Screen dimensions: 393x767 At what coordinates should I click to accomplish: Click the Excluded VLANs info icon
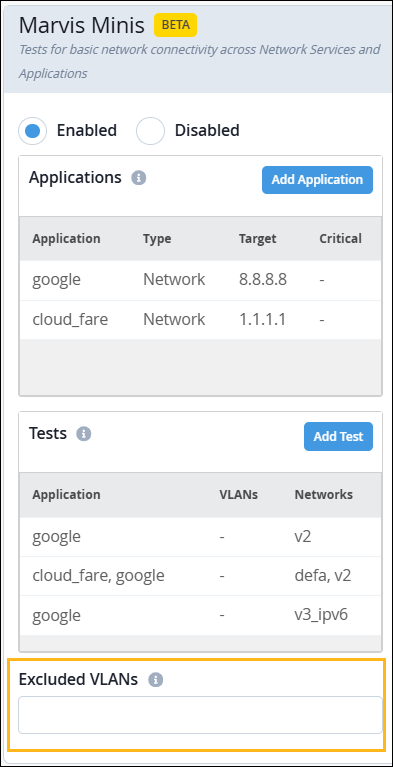[156, 679]
